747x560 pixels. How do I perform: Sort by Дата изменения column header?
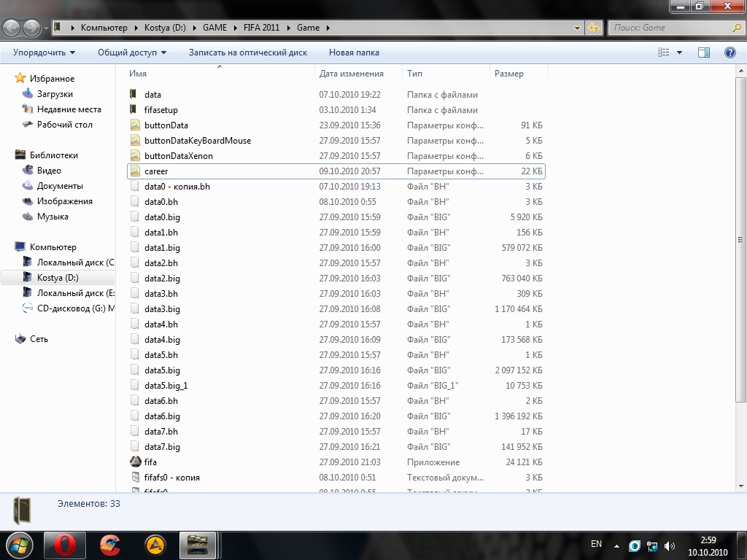[358, 74]
